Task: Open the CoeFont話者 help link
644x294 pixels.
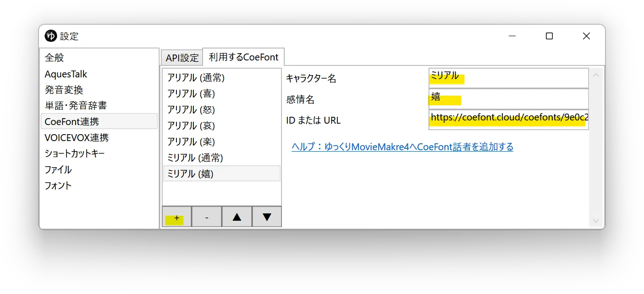Action: point(402,147)
